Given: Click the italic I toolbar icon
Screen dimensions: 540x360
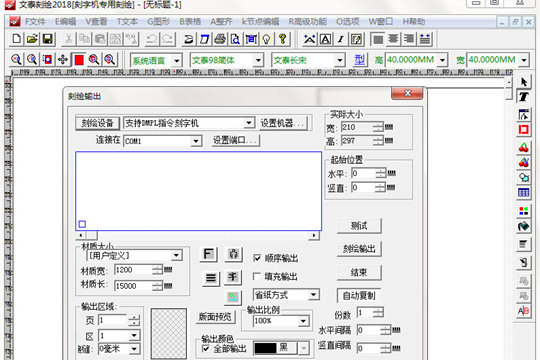Looking at the screenshot, I should coord(341,39).
